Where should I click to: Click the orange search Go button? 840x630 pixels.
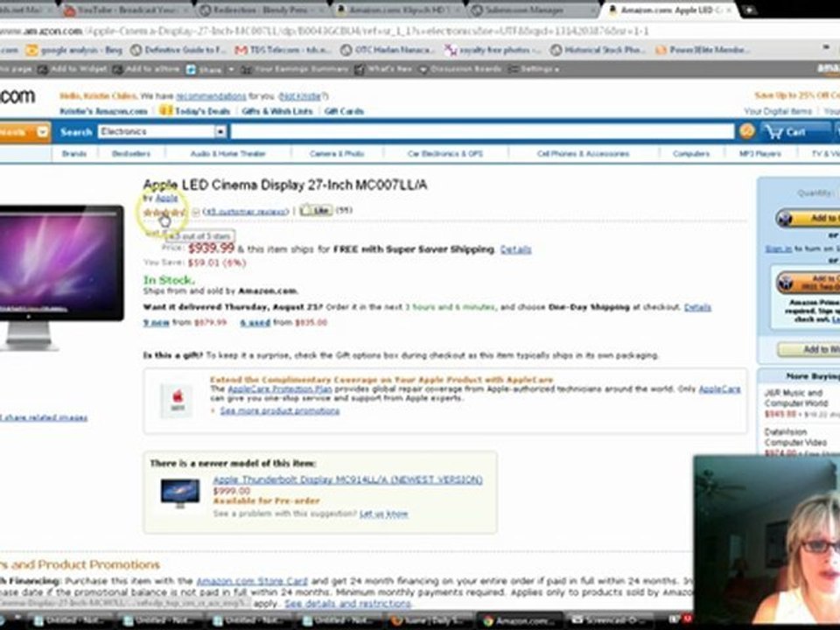coord(746,131)
